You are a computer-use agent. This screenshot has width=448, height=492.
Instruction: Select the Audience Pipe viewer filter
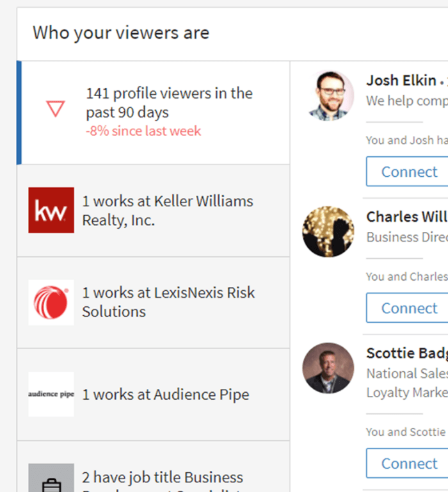click(154, 395)
